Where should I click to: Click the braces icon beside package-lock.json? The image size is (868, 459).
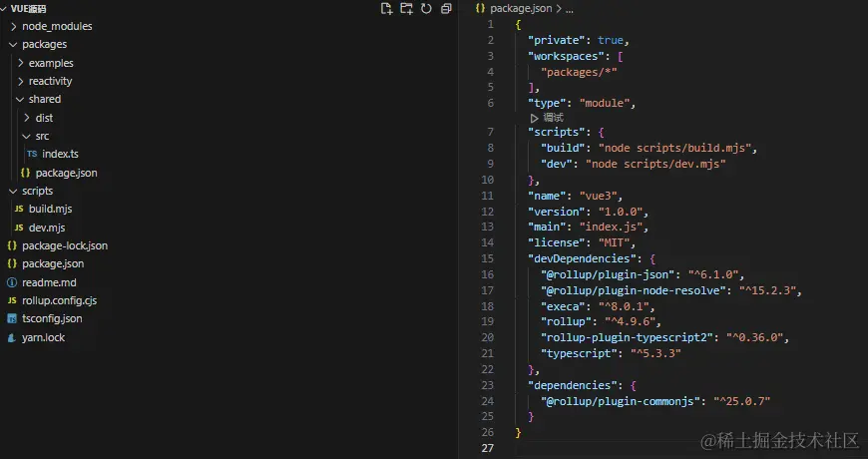[12, 245]
